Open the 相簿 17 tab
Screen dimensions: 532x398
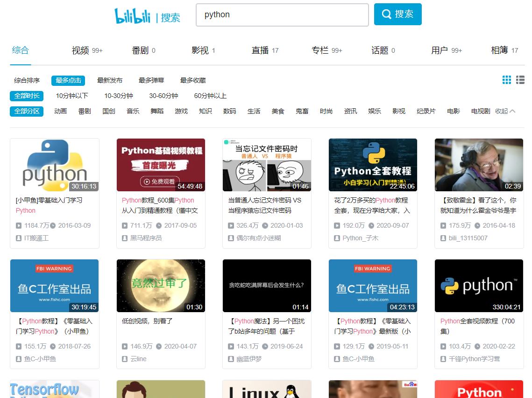click(504, 50)
